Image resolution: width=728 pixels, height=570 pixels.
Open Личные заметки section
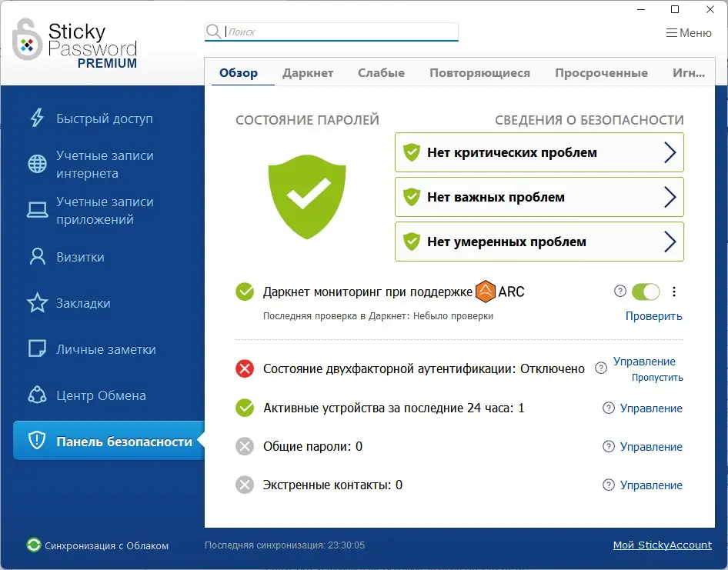(105, 348)
